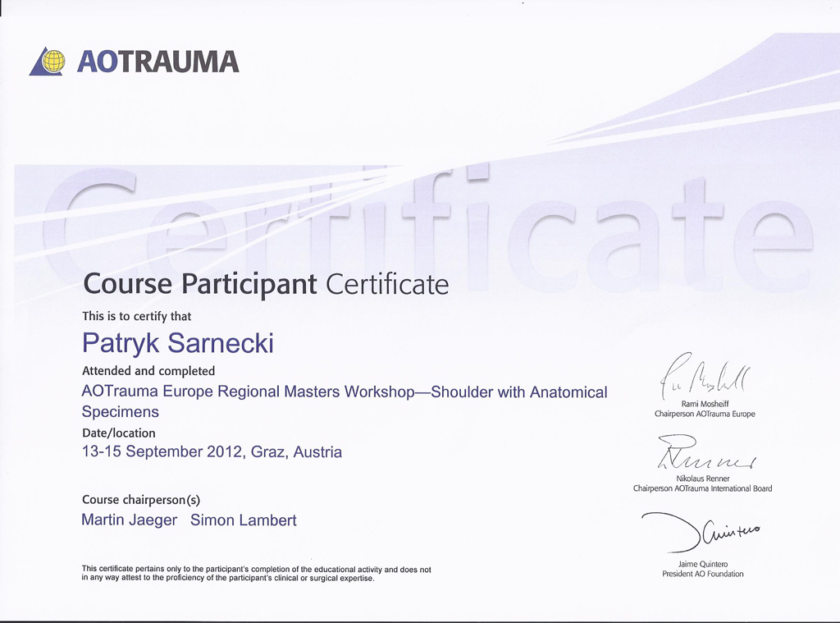Click the 'Attended and completed' label

pyautogui.click(x=148, y=371)
